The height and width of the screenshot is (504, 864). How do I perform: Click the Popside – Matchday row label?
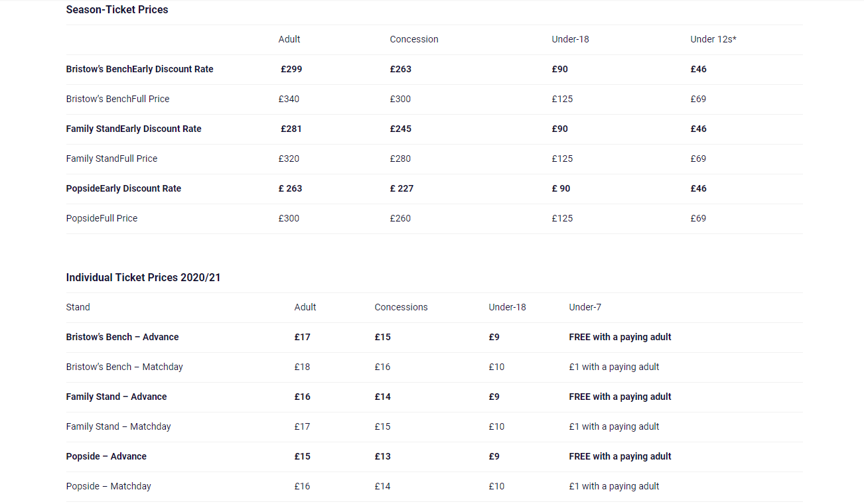point(108,487)
